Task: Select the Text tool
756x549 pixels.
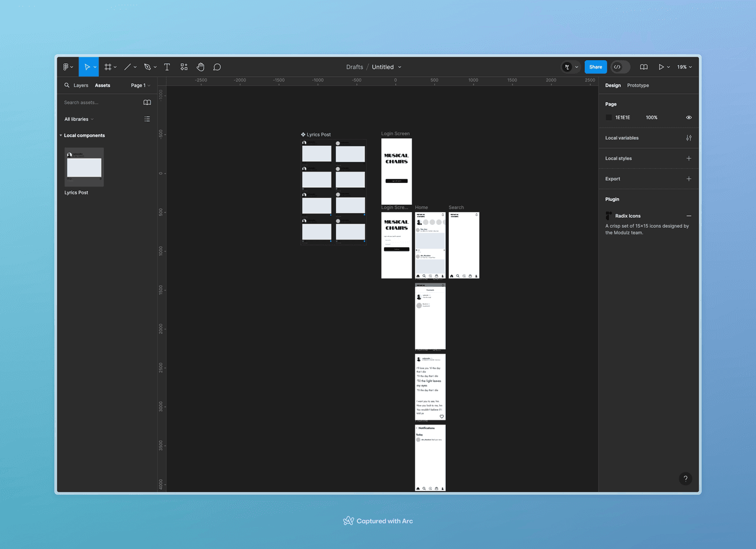Action: [167, 67]
